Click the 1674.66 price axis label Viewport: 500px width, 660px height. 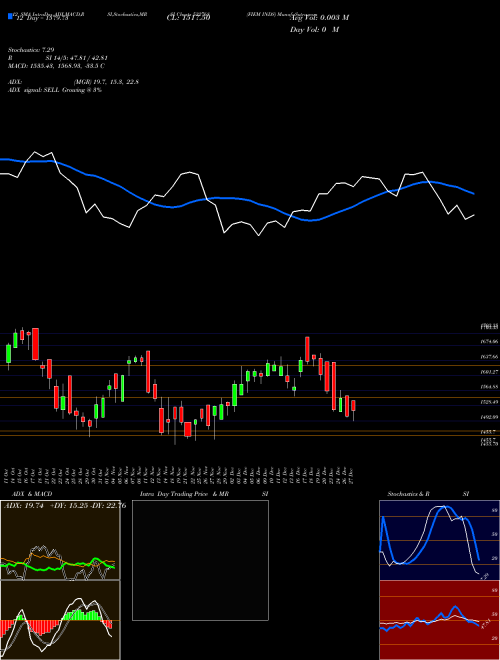[x=489, y=341]
